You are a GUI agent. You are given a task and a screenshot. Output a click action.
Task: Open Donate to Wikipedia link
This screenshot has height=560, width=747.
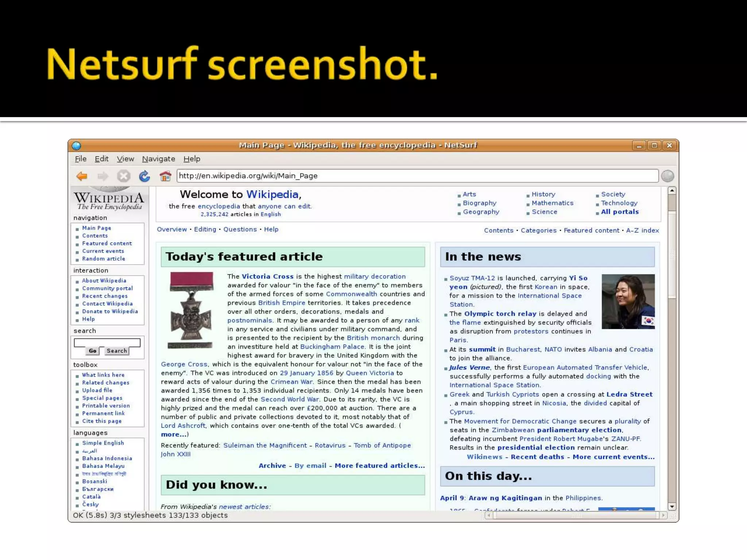pyautogui.click(x=110, y=311)
